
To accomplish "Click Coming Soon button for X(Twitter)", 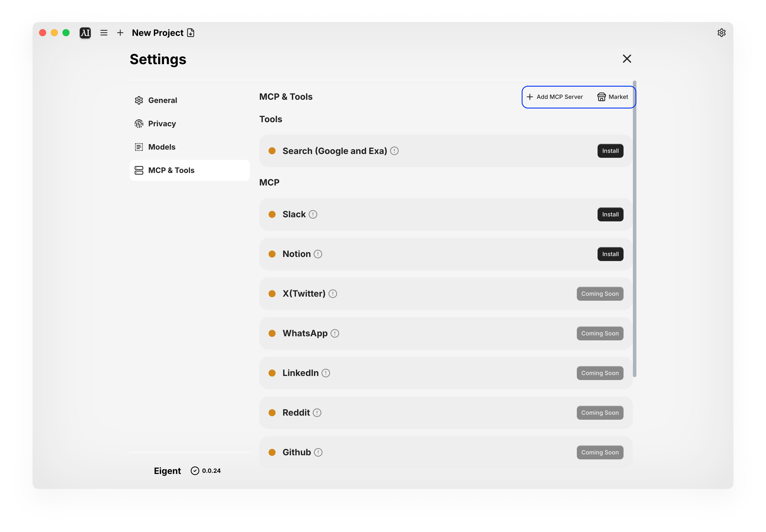I will pyautogui.click(x=600, y=294).
